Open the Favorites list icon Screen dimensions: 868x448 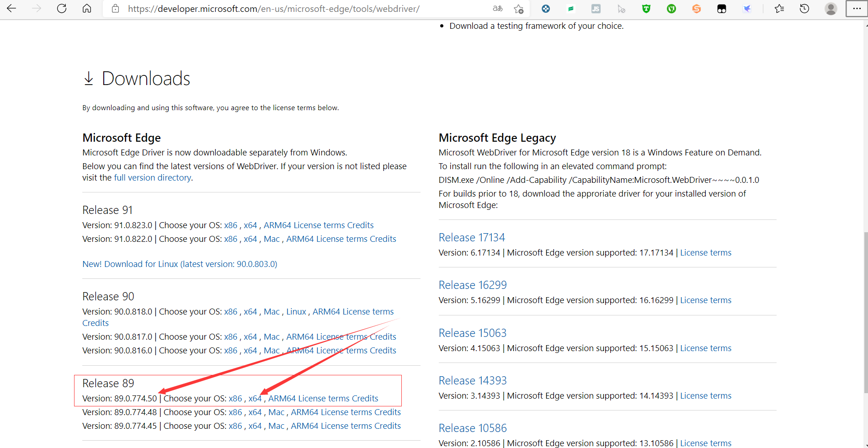click(x=779, y=9)
